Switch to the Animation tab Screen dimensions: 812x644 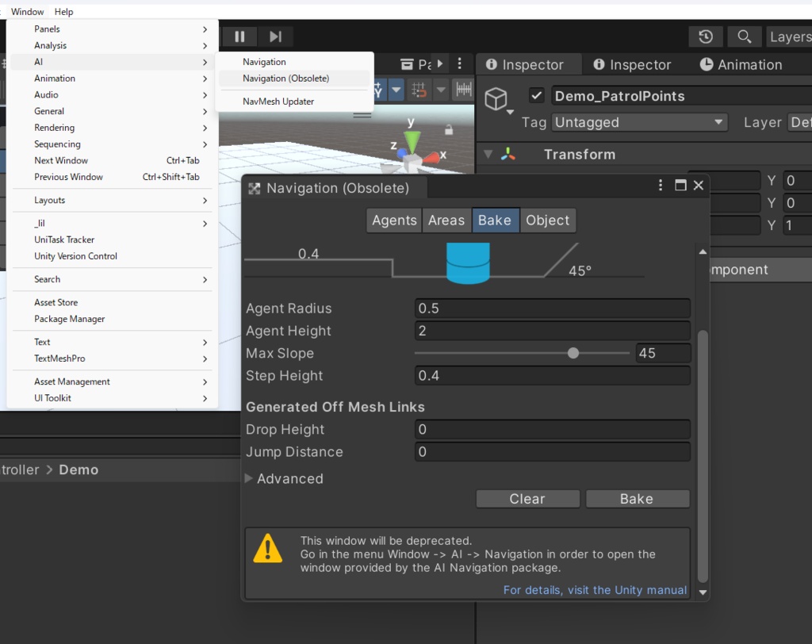(x=741, y=64)
